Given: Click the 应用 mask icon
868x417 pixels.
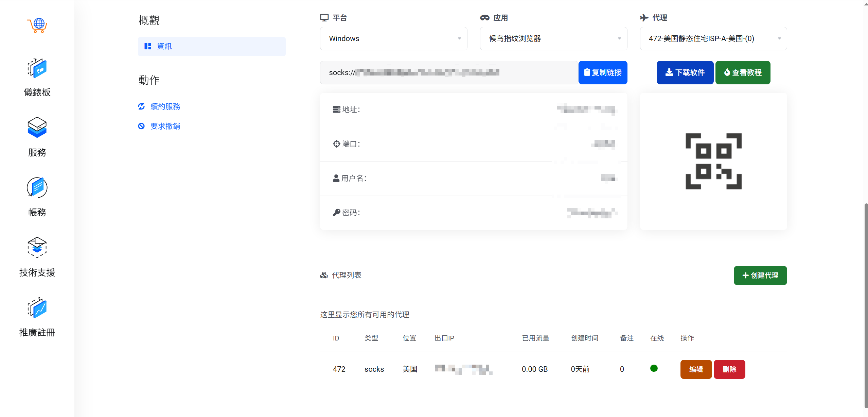Looking at the screenshot, I should point(485,18).
